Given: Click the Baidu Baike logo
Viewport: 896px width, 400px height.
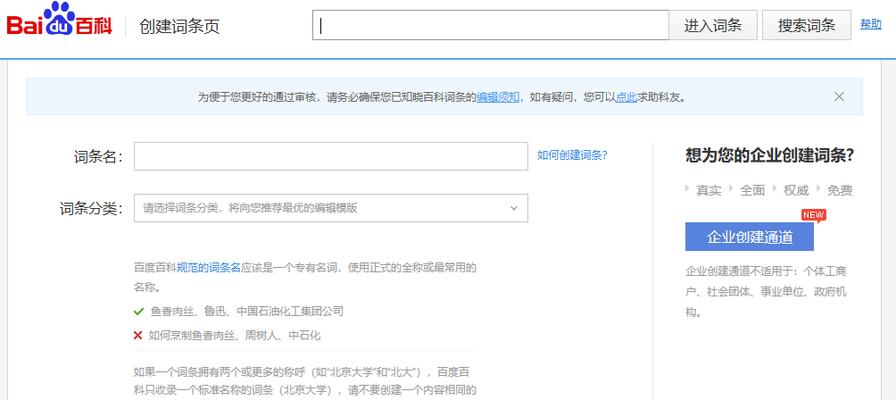Looking at the screenshot, I should pos(59,21).
